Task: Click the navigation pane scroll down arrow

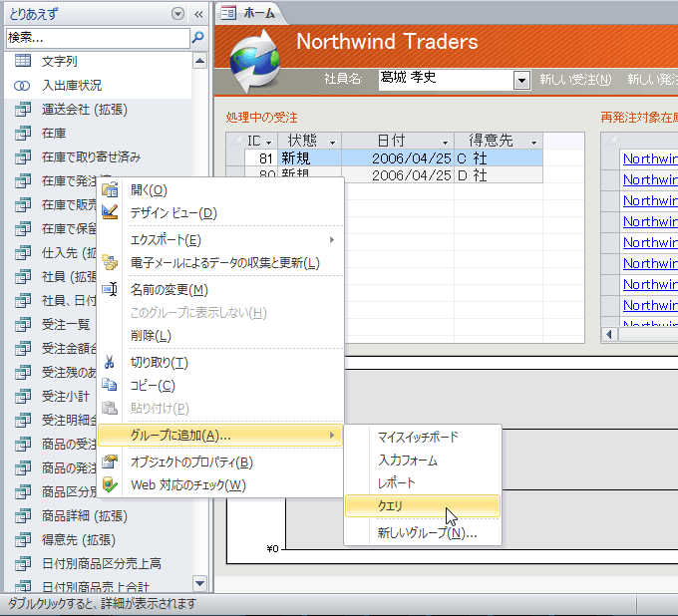Action: click(199, 583)
